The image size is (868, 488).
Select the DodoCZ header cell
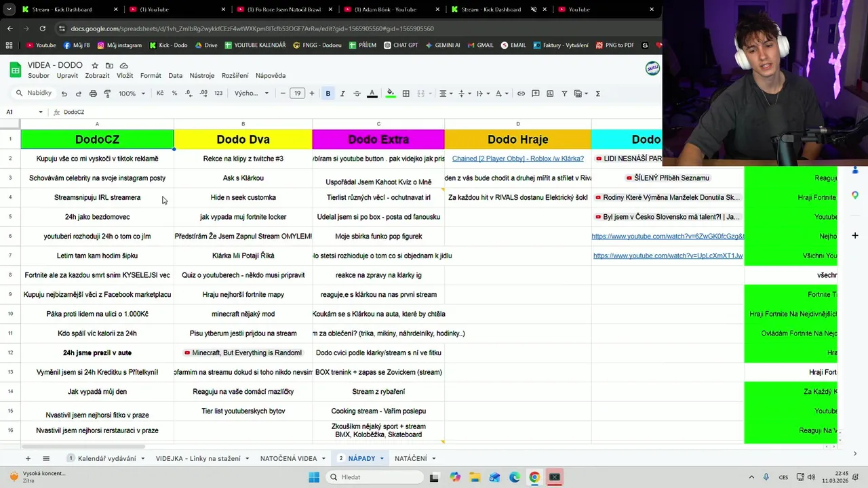(97, 139)
